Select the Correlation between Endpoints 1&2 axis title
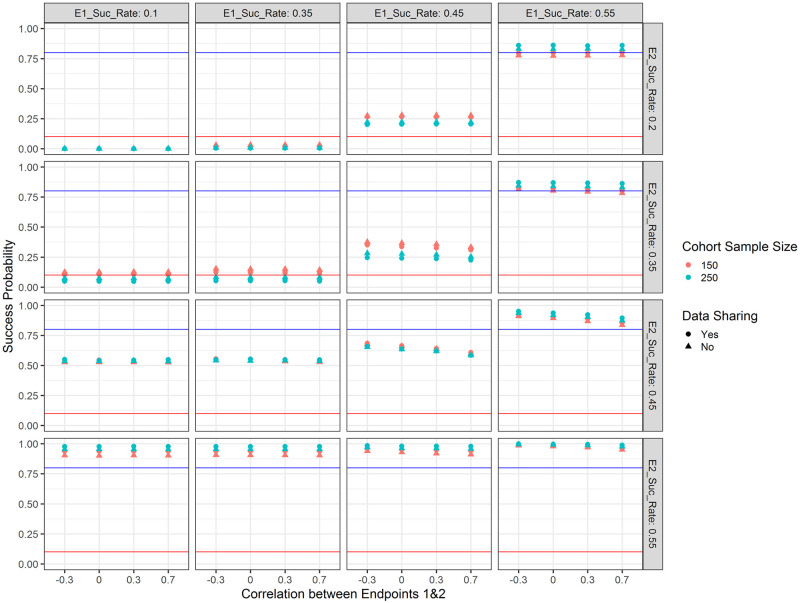The image size is (800, 603). pos(343,594)
